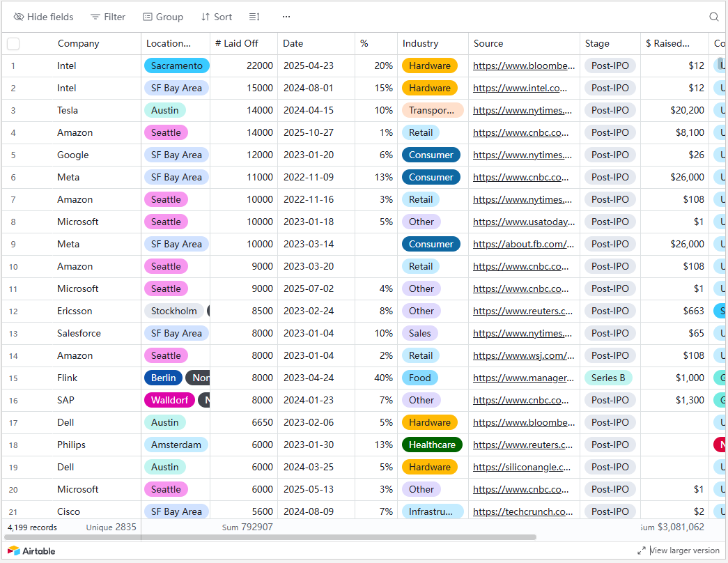Open the siliconangle link for Dell
728x563 pixels.
522,468
